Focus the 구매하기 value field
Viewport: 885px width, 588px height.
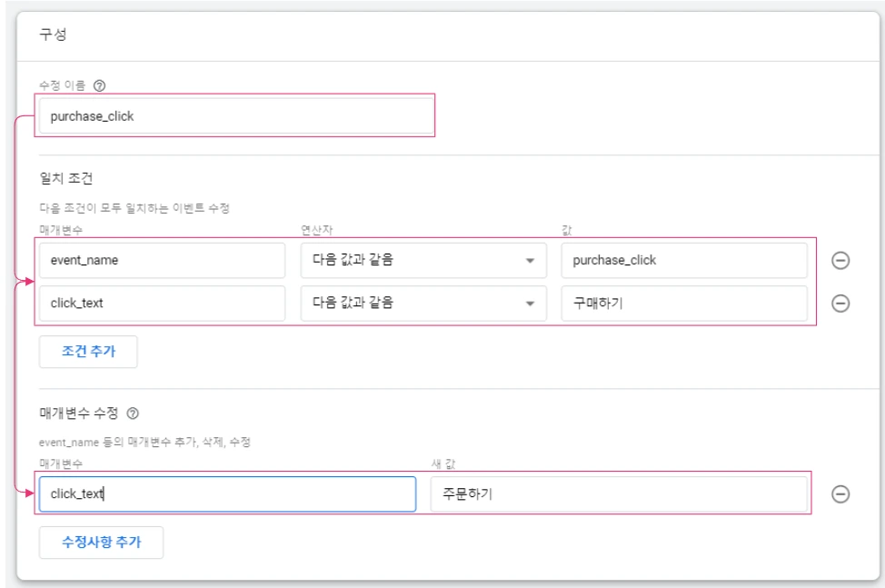tap(683, 304)
